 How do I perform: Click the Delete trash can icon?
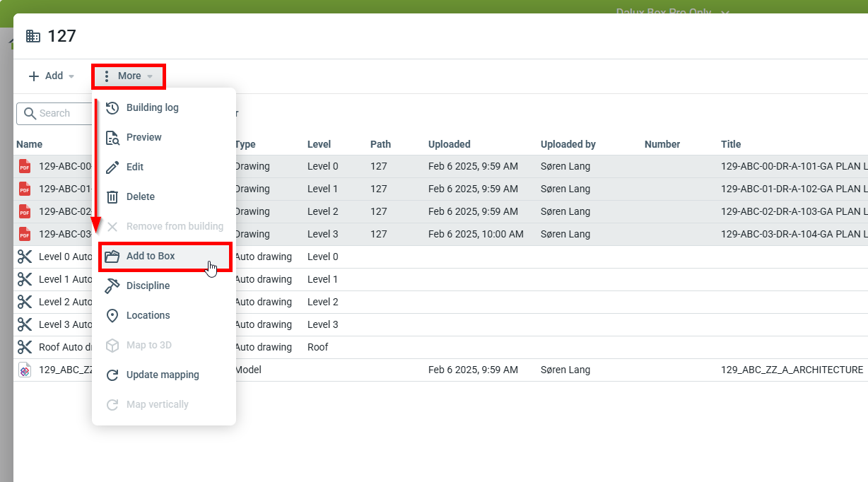[112, 197]
